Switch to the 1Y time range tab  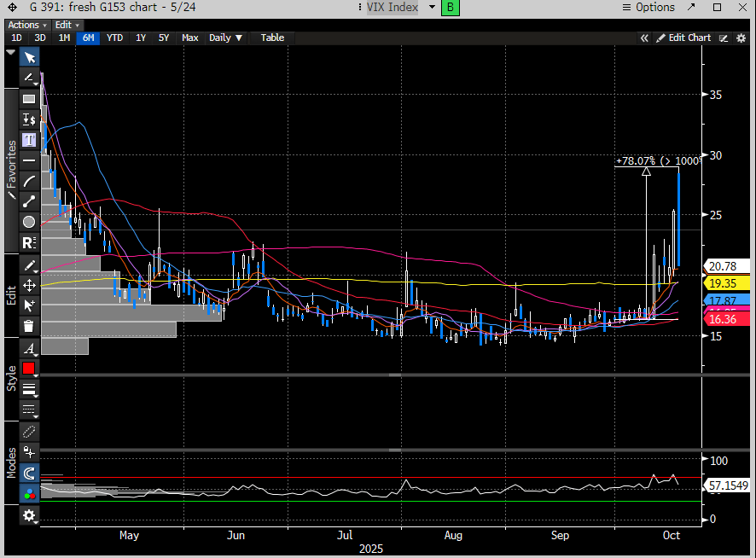click(141, 38)
